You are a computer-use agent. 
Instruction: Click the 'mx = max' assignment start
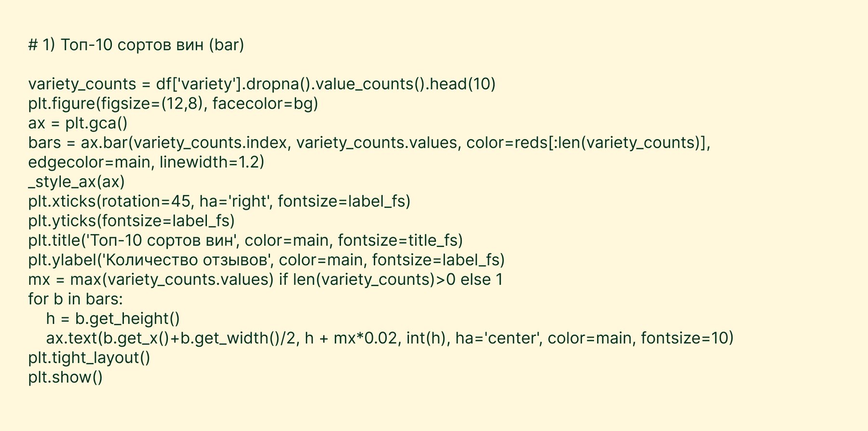coord(68,279)
